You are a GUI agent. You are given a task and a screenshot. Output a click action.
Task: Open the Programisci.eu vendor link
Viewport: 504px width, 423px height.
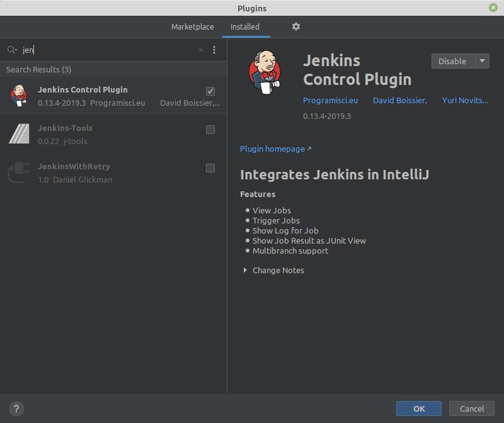click(x=330, y=101)
